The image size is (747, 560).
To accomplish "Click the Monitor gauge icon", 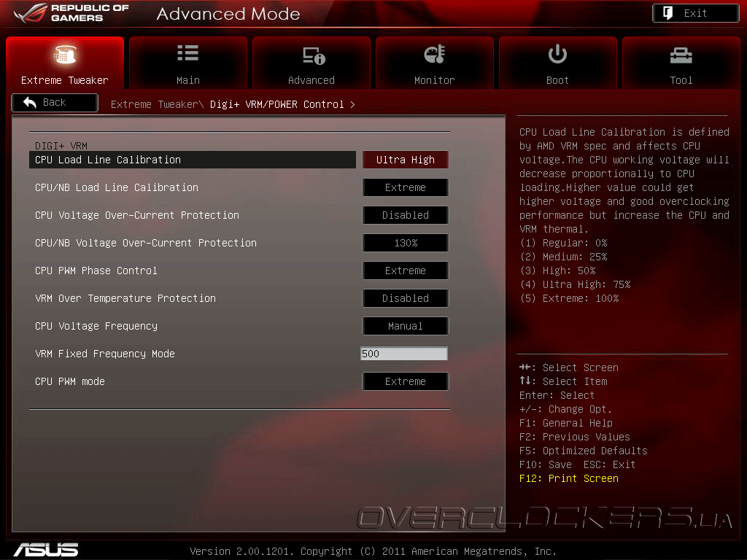I will click(435, 54).
